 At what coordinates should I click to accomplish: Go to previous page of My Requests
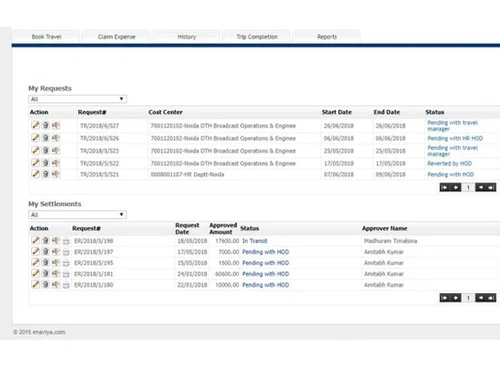[456, 187]
